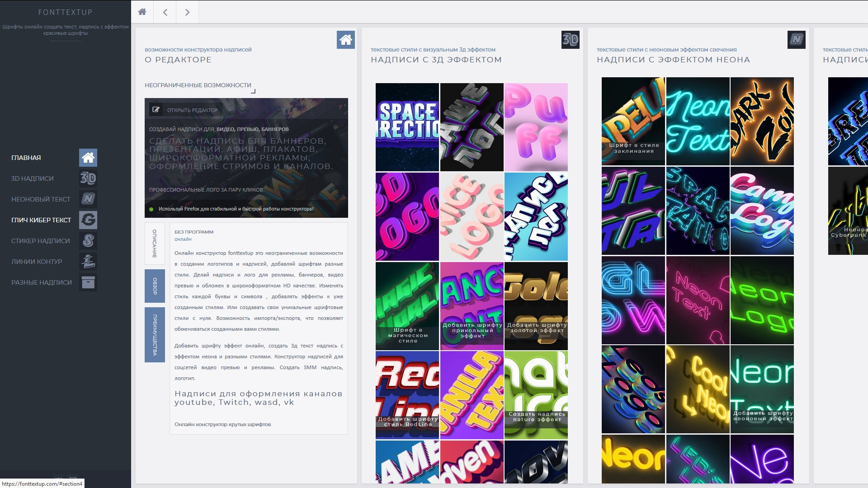
Task: Click the contour lines icon in sidebar
Action: pyautogui.click(x=88, y=262)
